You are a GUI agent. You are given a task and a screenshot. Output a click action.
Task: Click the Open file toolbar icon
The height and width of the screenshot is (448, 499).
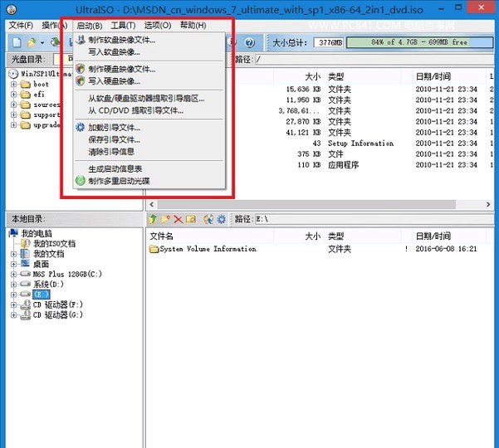point(32,42)
